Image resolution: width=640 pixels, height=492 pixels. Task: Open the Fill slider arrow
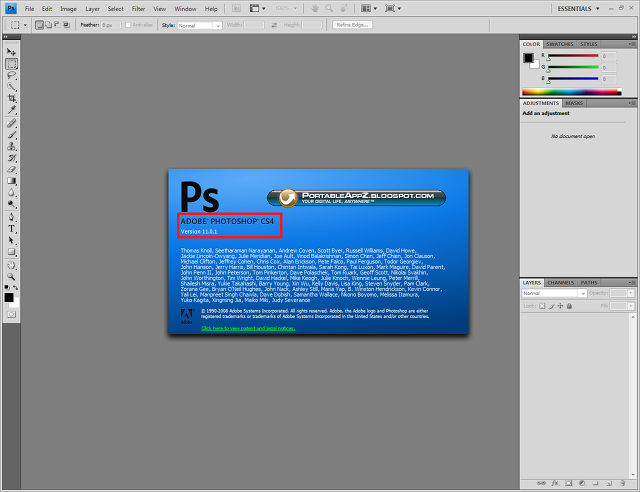[x=631, y=306]
